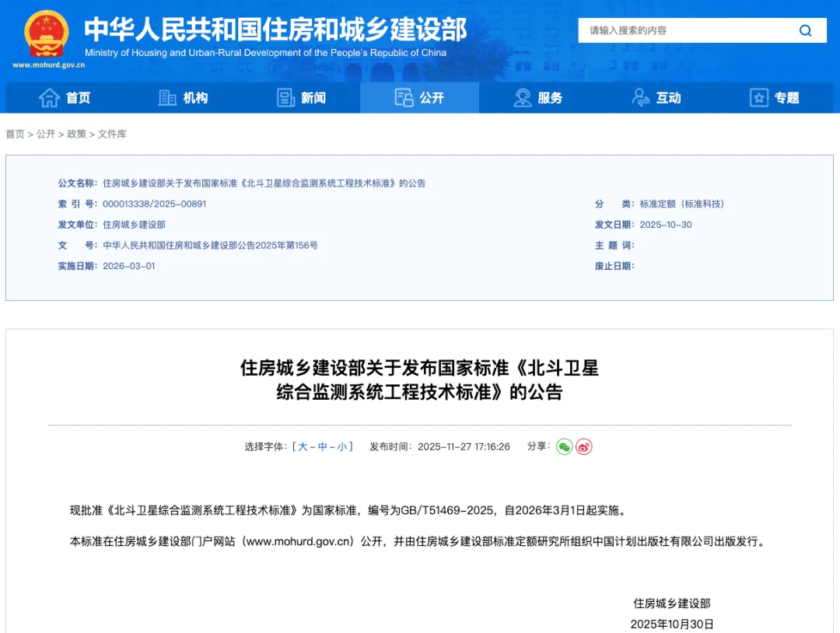The image size is (840, 633).
Task: Click the building icon beside 机构
Action: pos(167,98)
